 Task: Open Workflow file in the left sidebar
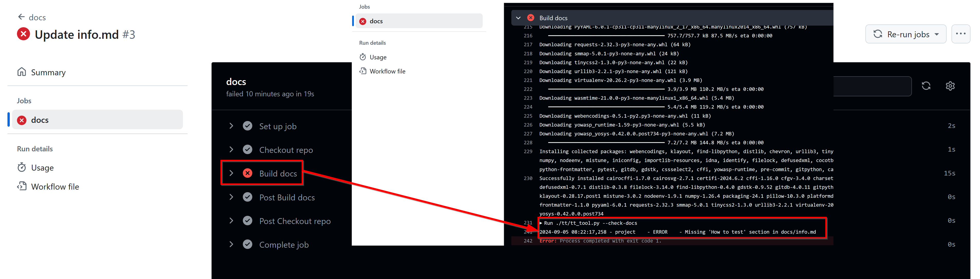tap(55, 187)
